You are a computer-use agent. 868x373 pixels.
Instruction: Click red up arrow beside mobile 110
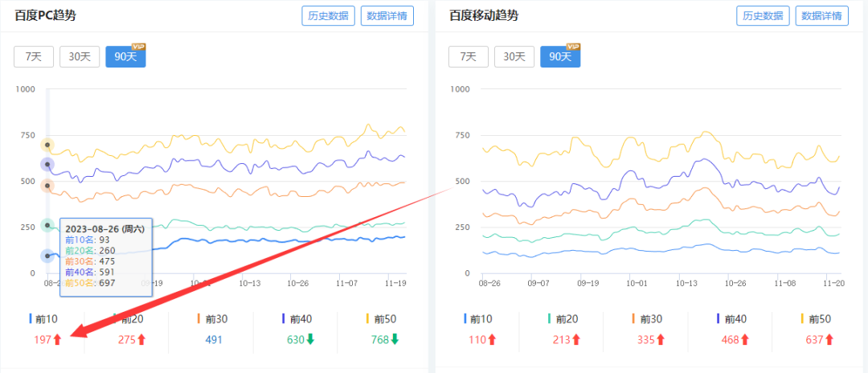492,340
